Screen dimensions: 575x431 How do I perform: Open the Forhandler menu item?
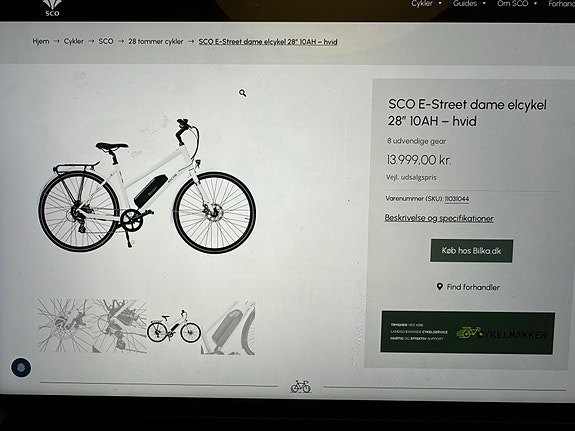click(561, 4)
